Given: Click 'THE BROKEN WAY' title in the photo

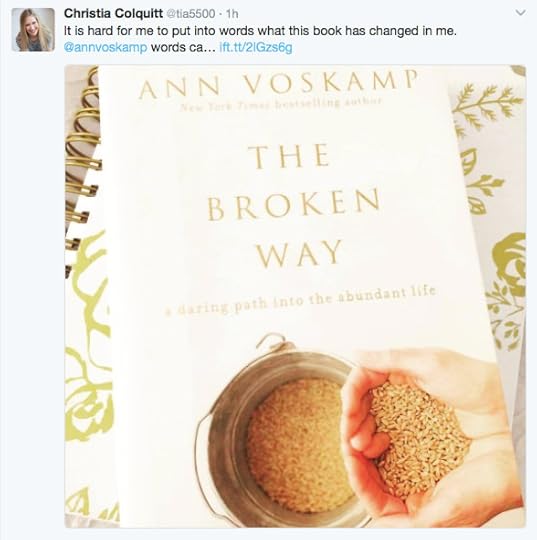Looking at the screenshot, I should tap(293, 206).
